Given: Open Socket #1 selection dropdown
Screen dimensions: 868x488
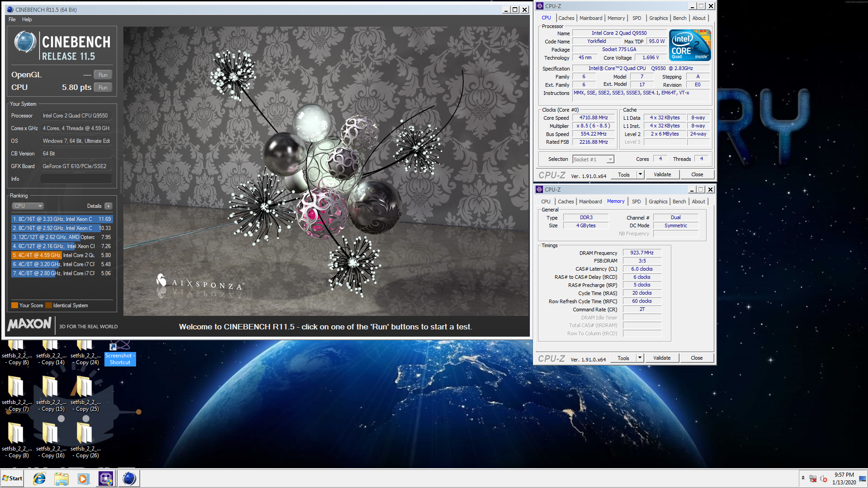Looking at the screenshot, I should point(593,160).
